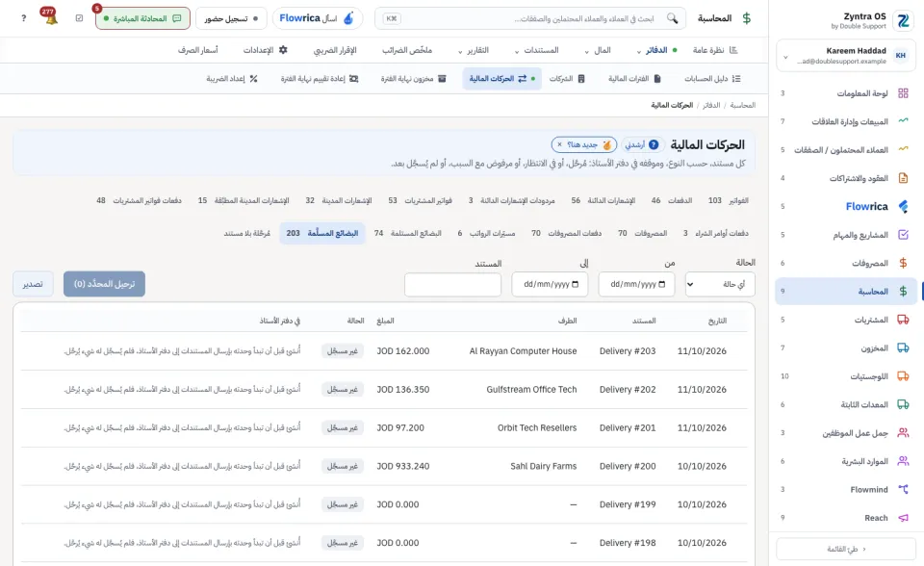Click the الإعدادات gear icon
Screen dimensions: 924x566
[283, 50]
